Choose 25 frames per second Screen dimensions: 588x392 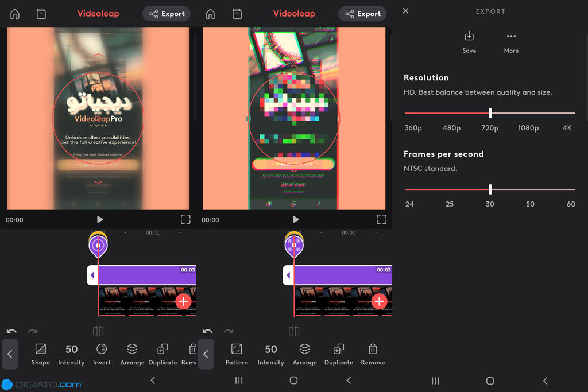[449, 204]
